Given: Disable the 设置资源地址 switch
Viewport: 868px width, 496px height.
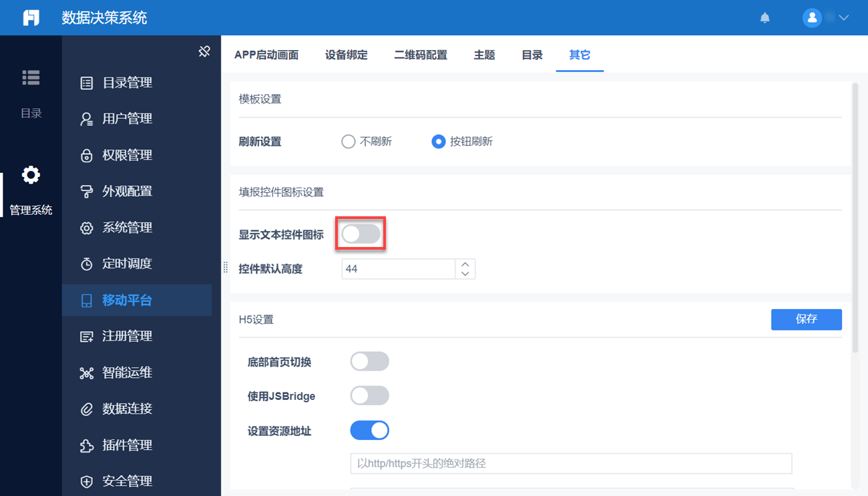Looking at the screenshot, I should tap(369, 431).
